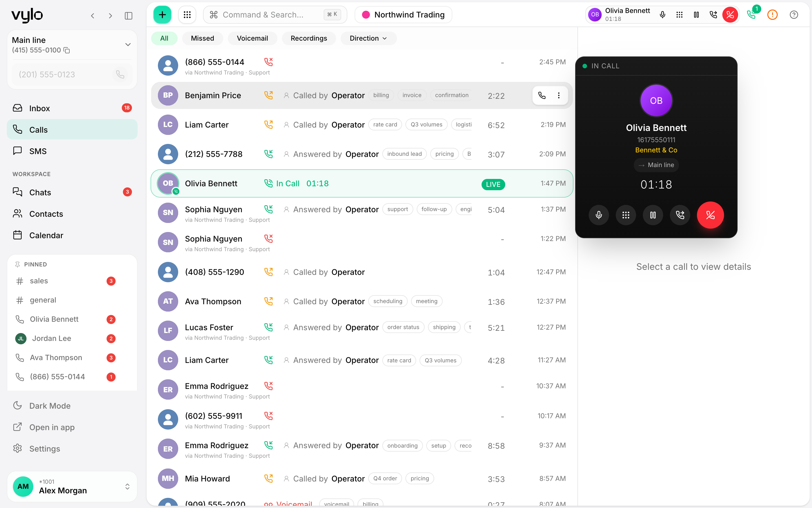Viewport: 812px width, 508px height.
Task: Click the orange alert warning icon
Action: point(773,15)
